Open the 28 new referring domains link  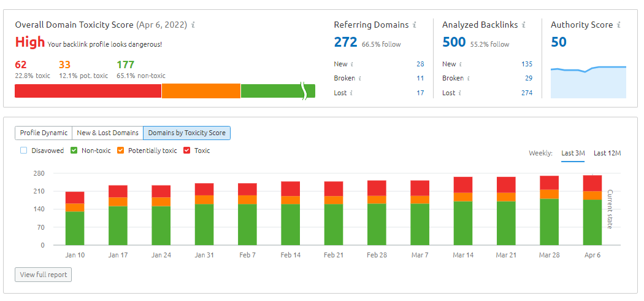point(420,64)
